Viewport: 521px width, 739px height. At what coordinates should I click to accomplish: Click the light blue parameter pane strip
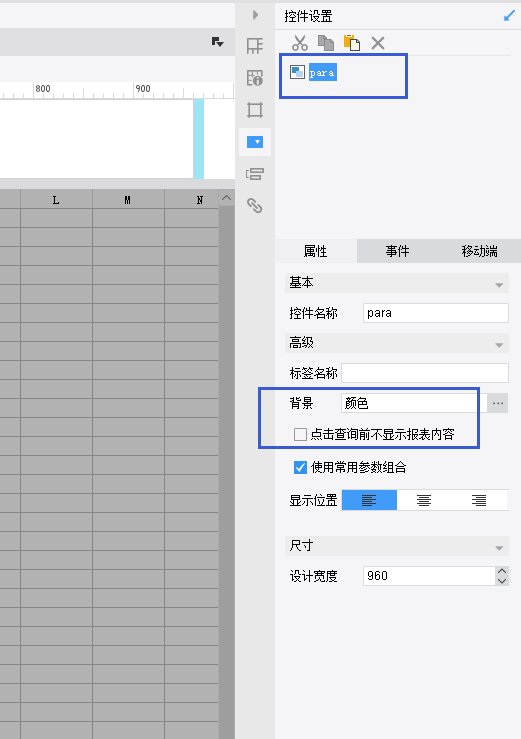pyautogui.click(x=198, y=139)
